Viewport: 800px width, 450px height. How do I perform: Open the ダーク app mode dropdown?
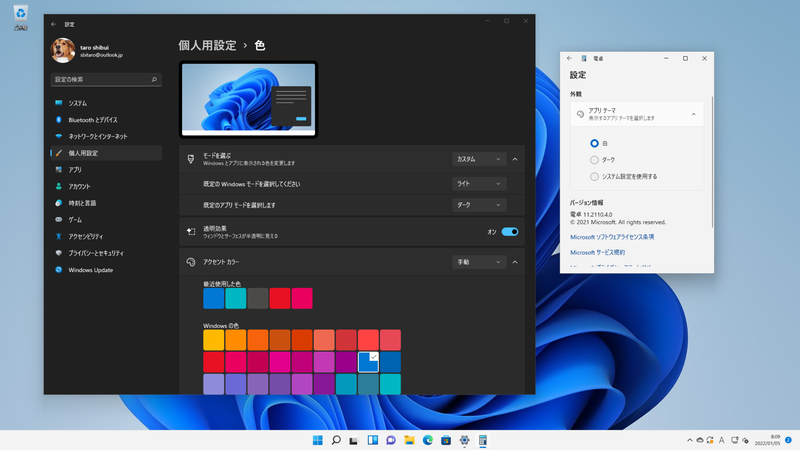pyautogui.click(x=479, y=205)
